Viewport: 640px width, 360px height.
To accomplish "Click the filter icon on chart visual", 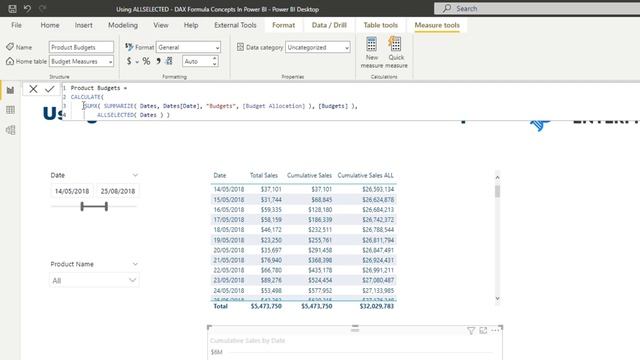I will click(x=471, y=331).
